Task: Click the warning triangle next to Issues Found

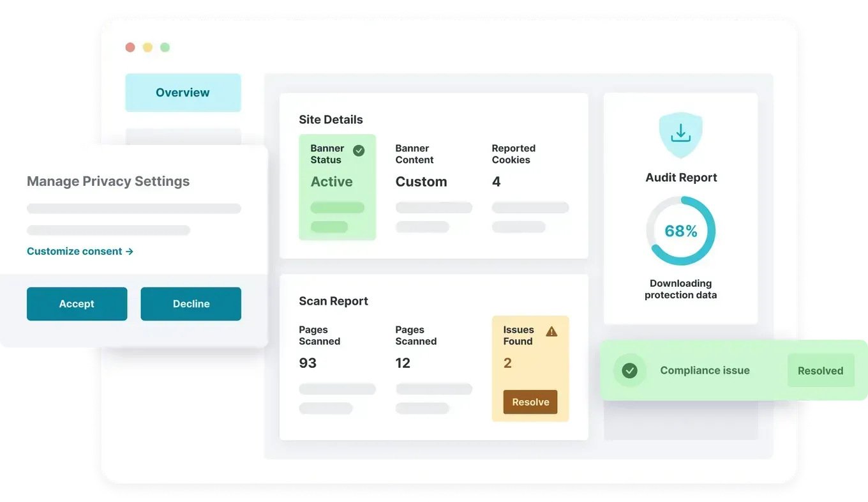Action: [552, 331]
